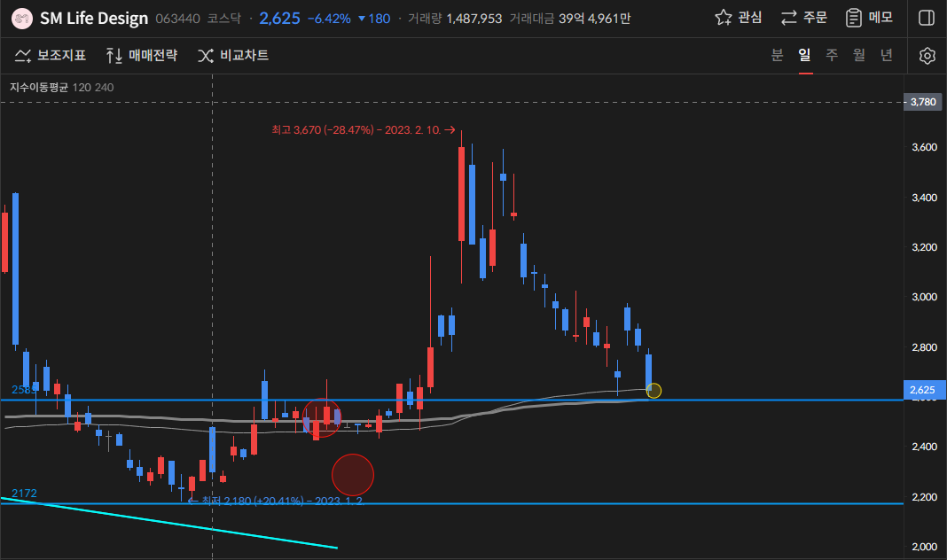Open the 메모 memo button

[869, 18]
